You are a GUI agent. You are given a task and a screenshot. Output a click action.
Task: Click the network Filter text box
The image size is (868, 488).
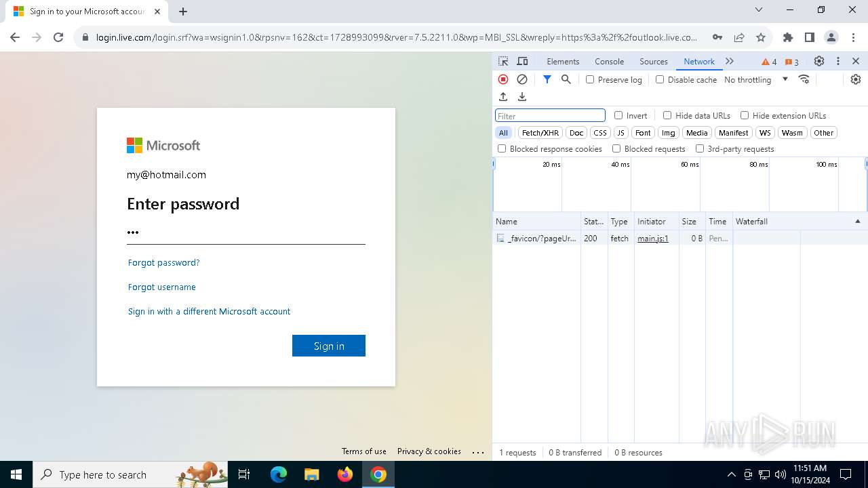tap(550, 116)
